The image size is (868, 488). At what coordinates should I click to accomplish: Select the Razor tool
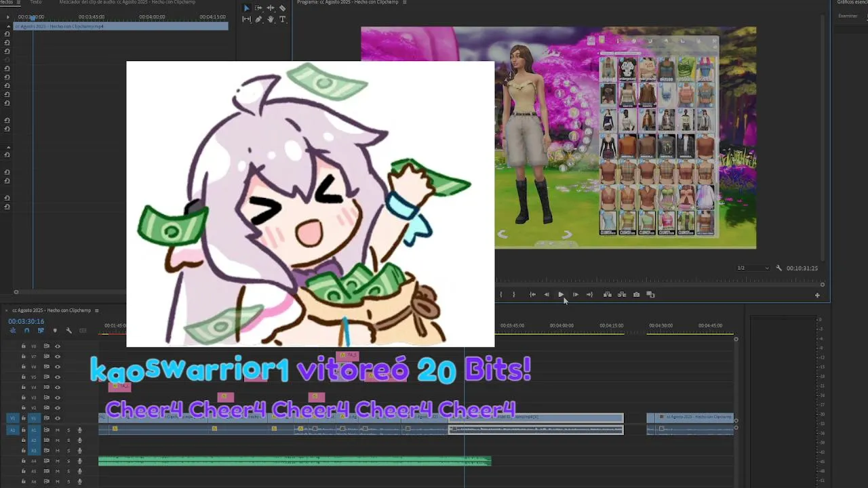click(283, 8)
